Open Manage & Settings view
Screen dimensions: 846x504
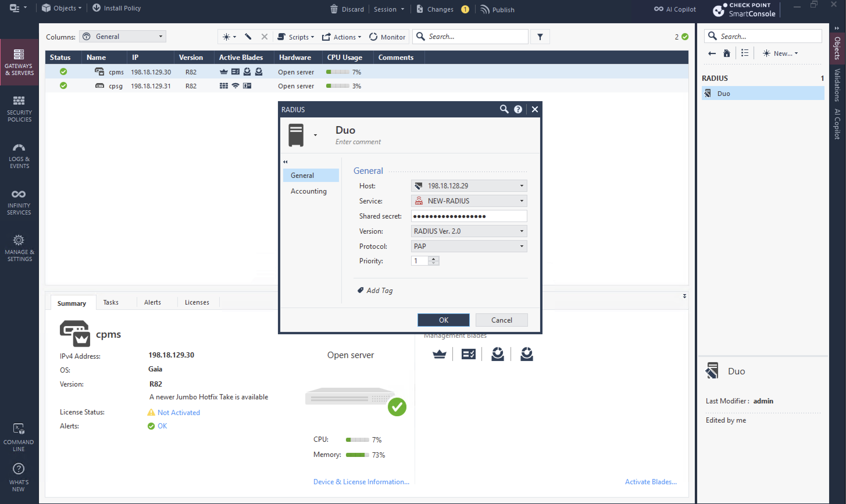19,248
